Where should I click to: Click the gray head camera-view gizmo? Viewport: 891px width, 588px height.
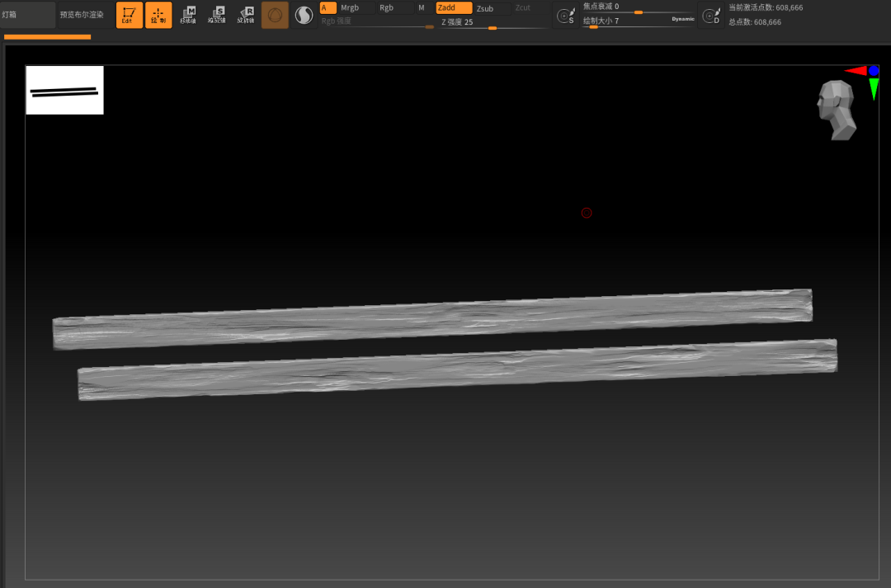(836, 111)
